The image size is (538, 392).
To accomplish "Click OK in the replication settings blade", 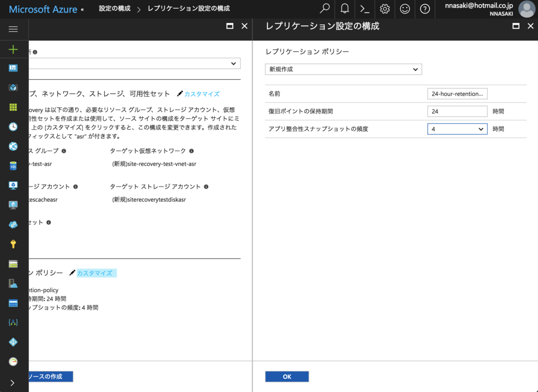I will [x=287, y=377].
